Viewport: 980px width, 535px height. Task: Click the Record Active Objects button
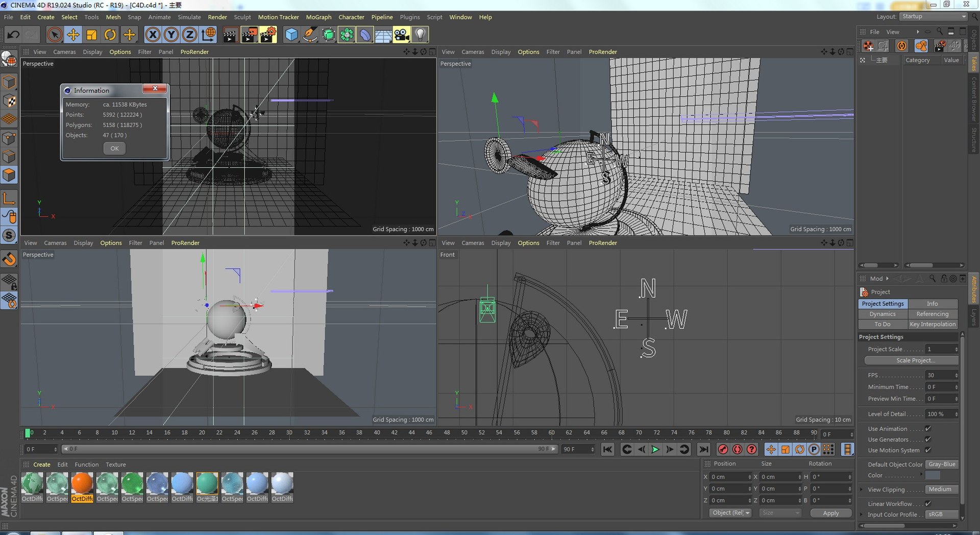pyautogui.click(x=723, y=449)
